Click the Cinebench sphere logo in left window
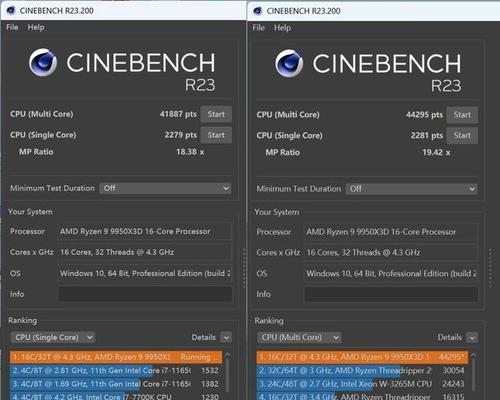Screen dimensions: 500x400 click(43, 63)
